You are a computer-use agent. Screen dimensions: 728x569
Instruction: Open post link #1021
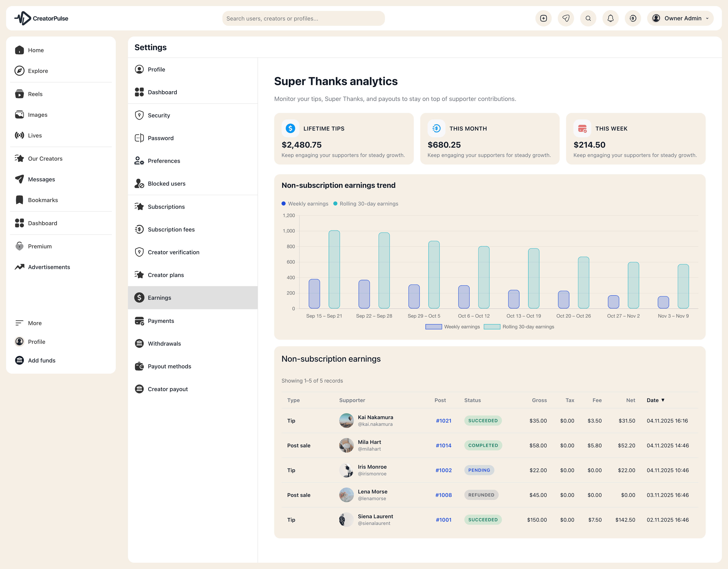pos(443,421)
